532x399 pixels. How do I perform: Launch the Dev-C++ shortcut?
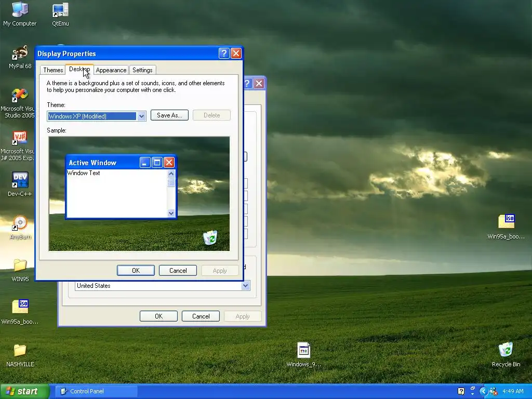[20, 184]
